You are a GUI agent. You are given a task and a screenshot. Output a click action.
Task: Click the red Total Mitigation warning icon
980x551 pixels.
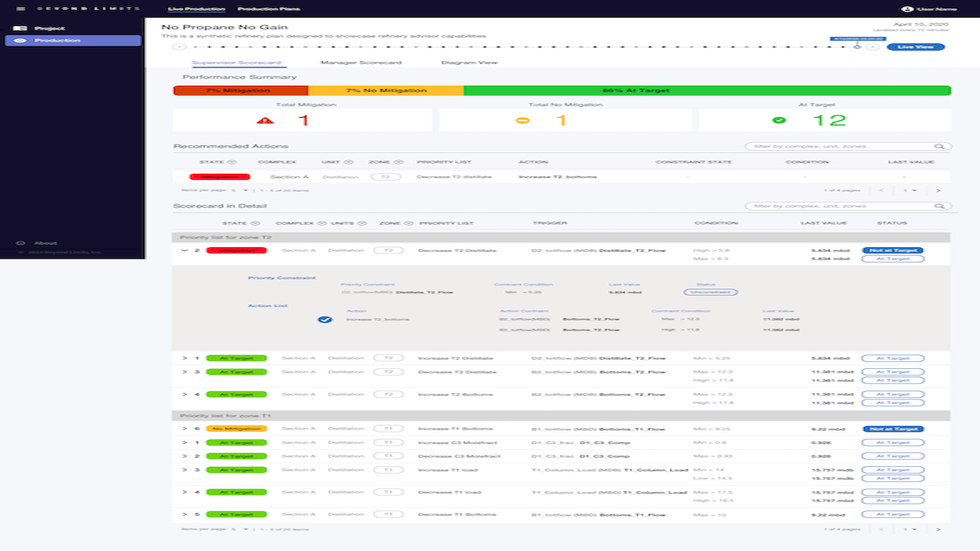click(266, 120)
